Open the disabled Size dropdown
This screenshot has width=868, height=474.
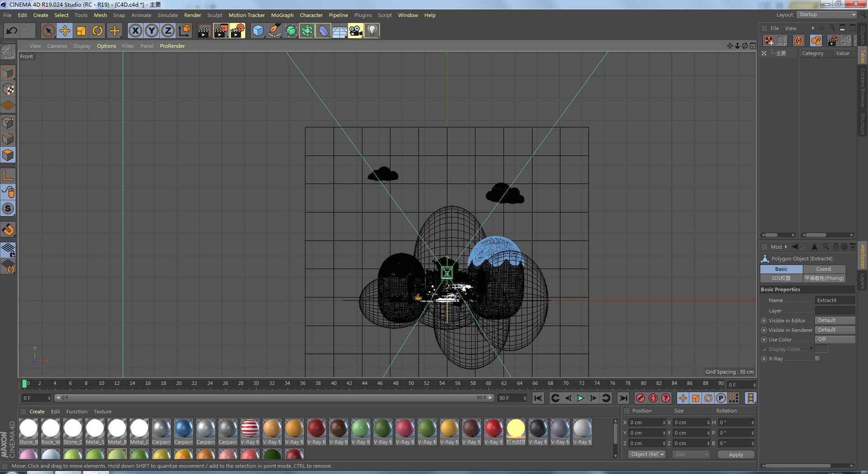[x=690, y=454]
